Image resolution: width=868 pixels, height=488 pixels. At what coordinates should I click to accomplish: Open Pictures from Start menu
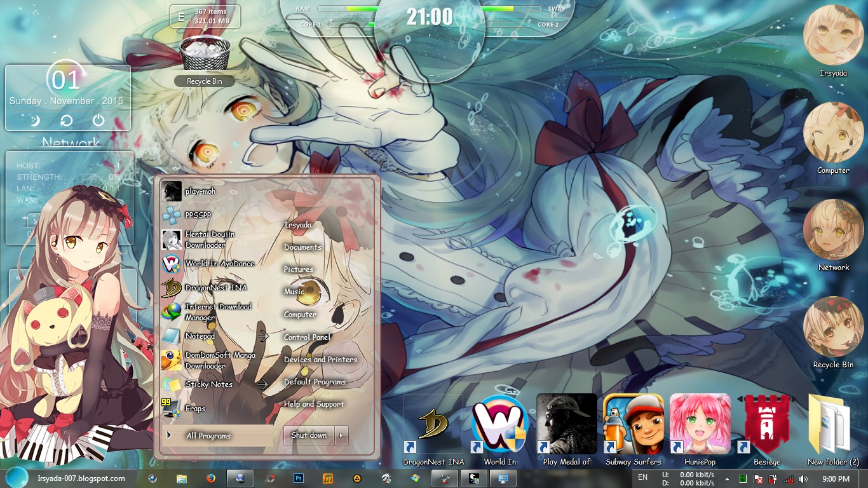pyautogui.click(x=298, y=269)
